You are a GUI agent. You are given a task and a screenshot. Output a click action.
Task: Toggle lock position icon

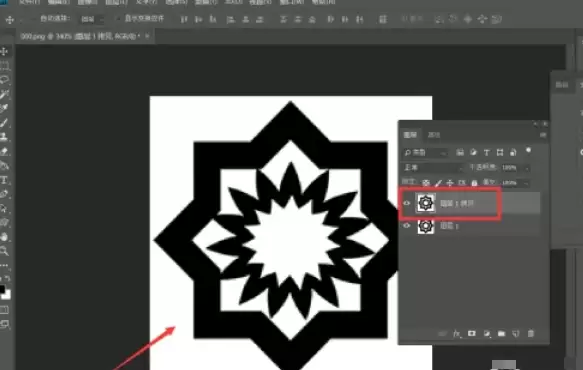pos(450,183)
